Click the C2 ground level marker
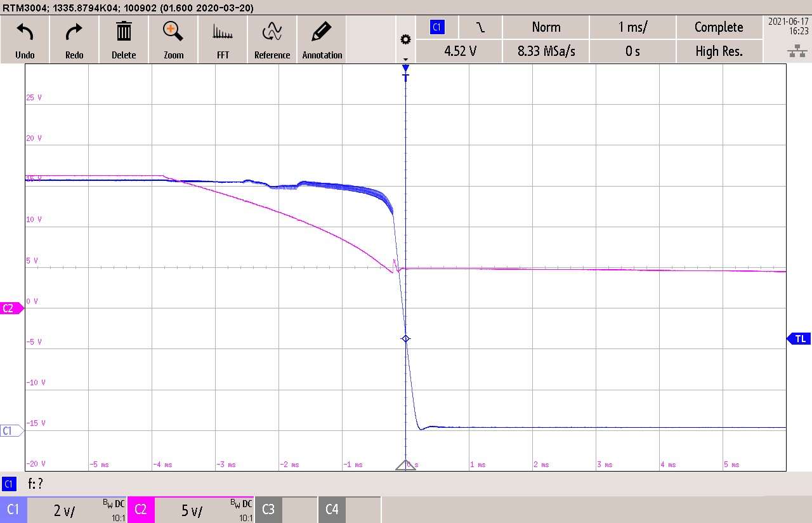This screenshot has width=812, height=523. point(11,308)
